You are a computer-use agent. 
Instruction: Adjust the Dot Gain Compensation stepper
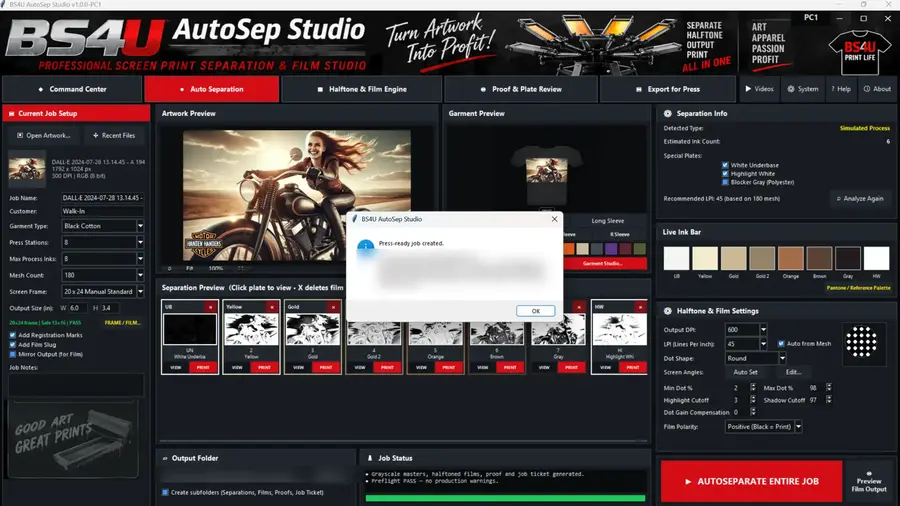[x=753, y=412]
